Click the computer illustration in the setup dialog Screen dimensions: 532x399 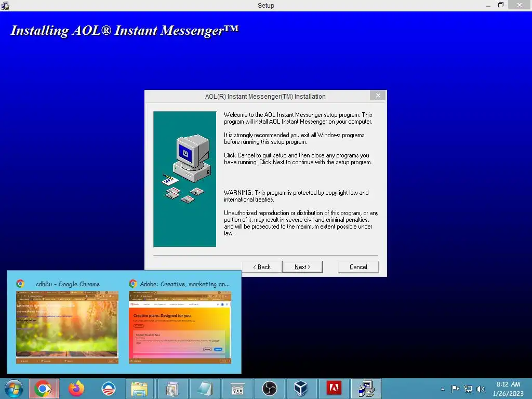pyautogui.click(x=184, y=179)
